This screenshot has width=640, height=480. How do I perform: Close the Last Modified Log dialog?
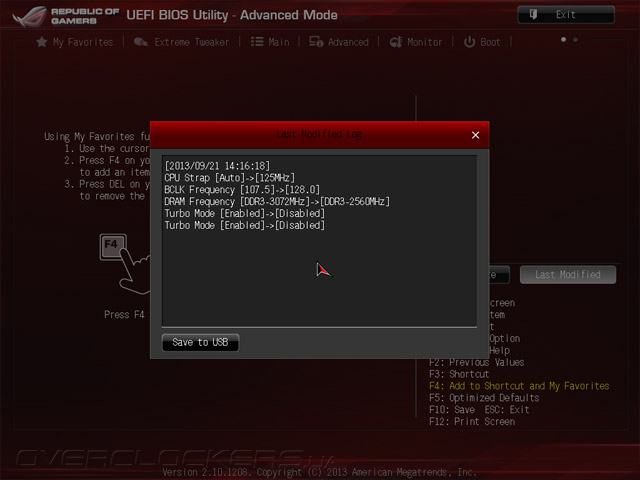[x=476, y=135]
